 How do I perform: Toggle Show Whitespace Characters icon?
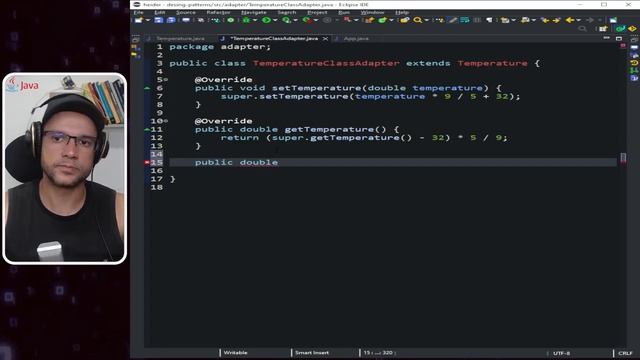coord(489,20)
